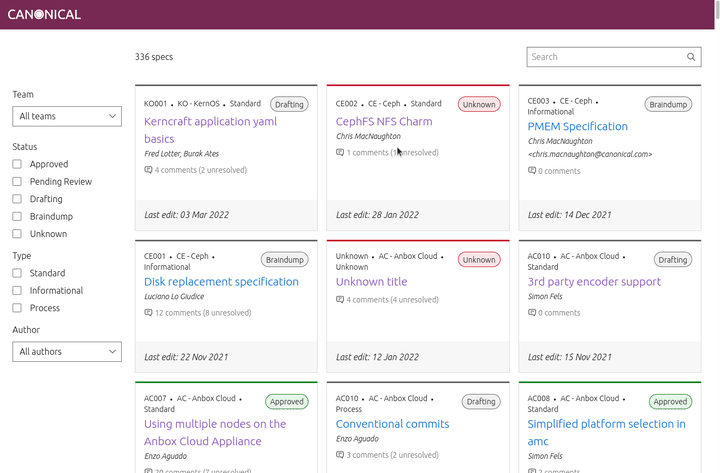Screen dimensions: 720x473
Task: Expand the All authors dropdown
Action: click(x=67, y=352)
